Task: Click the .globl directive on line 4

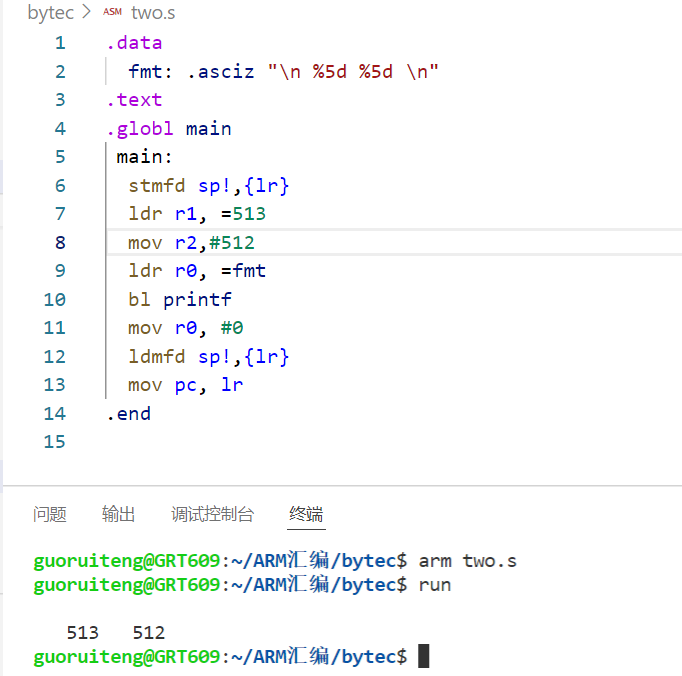Action: tap(140, 129)
